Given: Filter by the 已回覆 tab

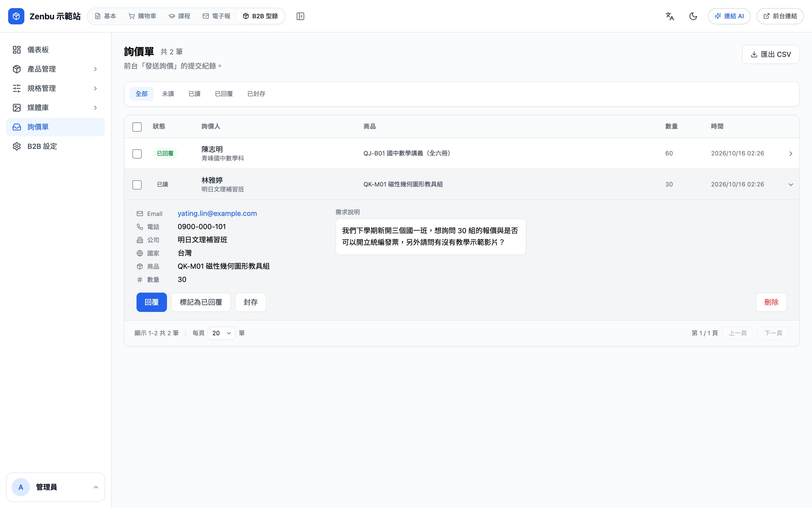Looking at the screenshot, I should (x=224, y=94).
